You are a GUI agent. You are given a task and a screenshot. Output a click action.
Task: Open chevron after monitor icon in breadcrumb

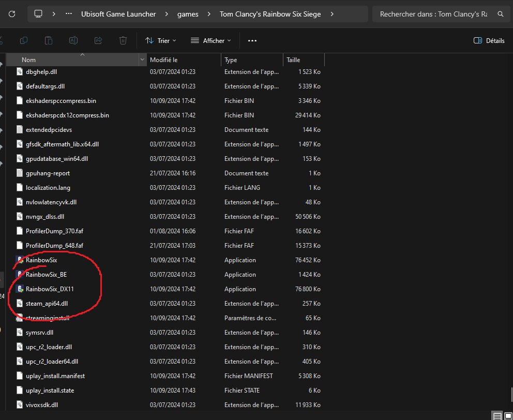coord(54,14)
